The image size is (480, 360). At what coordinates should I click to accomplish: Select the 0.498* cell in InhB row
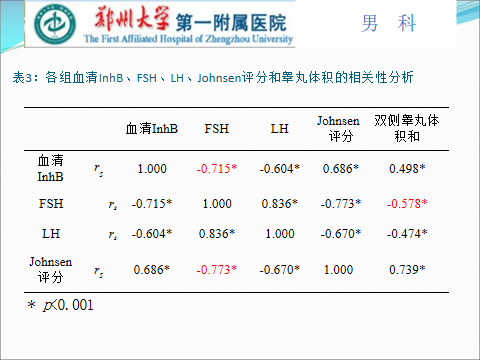(x=407, y=169)
